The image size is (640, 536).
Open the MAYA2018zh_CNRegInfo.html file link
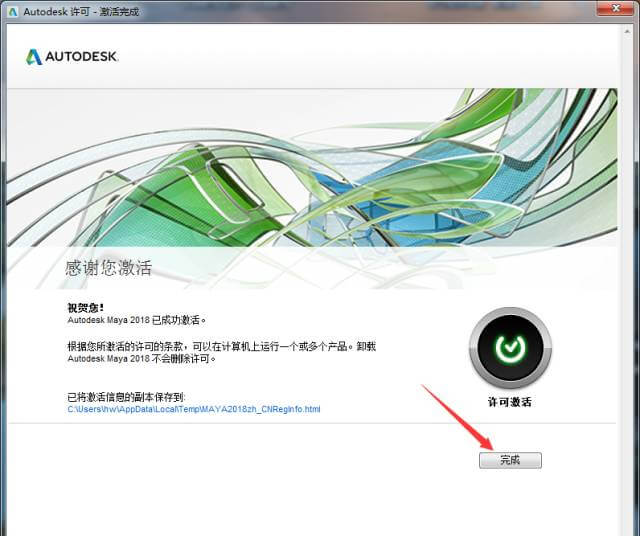point(194,409)
